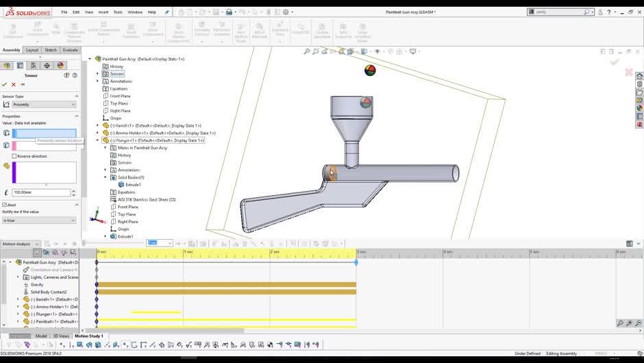Collapse the Sensor Type section chevron
Image resolution: width=644 pixels, height=363 pixels.
pos(77,96)
